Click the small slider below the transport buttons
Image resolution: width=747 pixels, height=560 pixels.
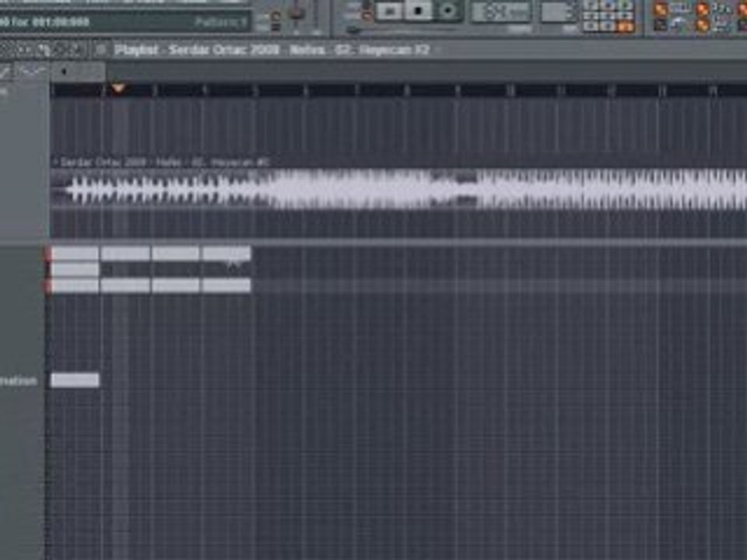pos(353,30)
